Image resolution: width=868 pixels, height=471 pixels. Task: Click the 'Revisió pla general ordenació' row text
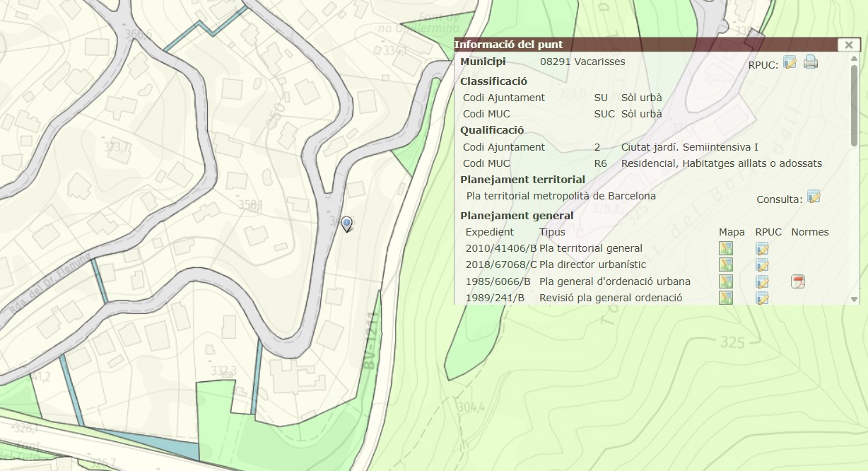coord(611,298)
